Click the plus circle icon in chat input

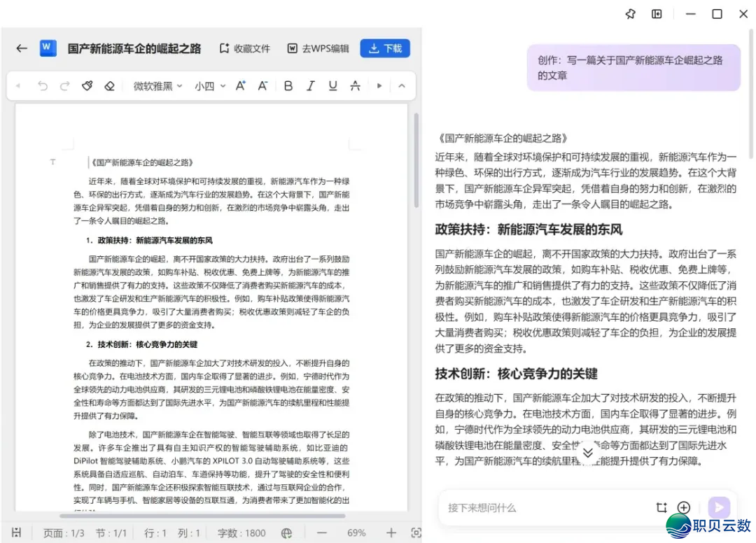coord(684,508)
